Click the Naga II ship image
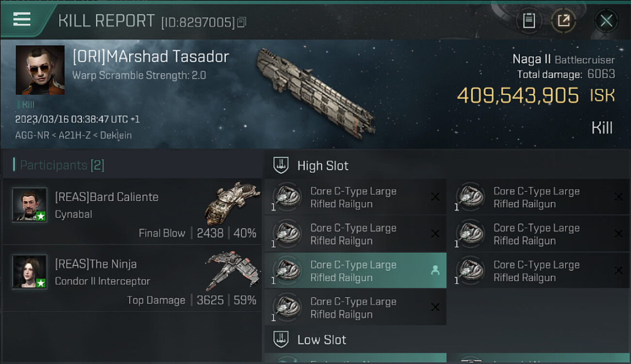Image resolution: width=631 pixels, height=364 pixels. point(315,92)
